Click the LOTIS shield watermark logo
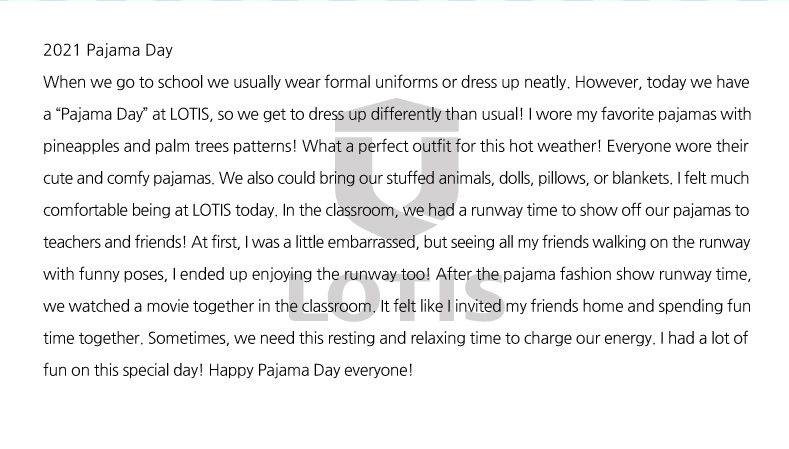Viewport: 789px width, 449px height. click(x=397, y=168)
